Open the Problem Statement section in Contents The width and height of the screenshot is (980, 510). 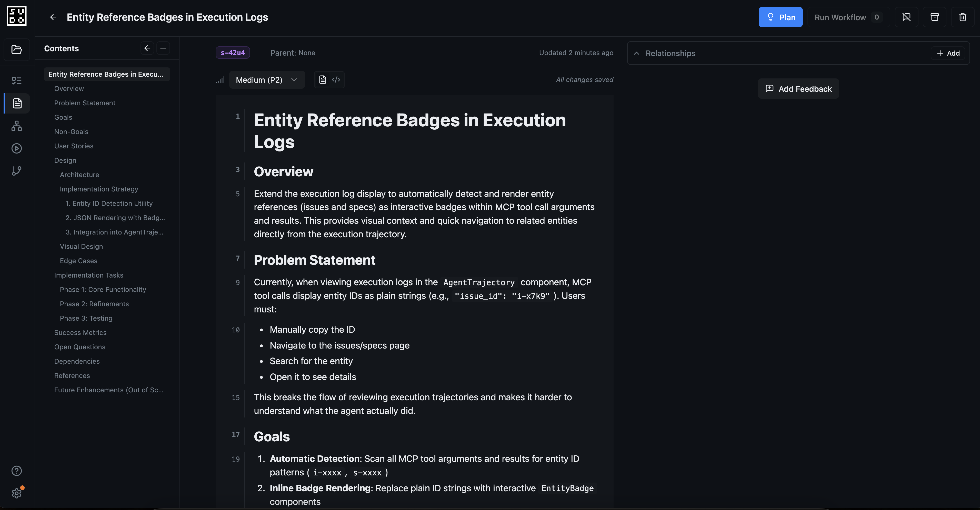click(84, 103)
